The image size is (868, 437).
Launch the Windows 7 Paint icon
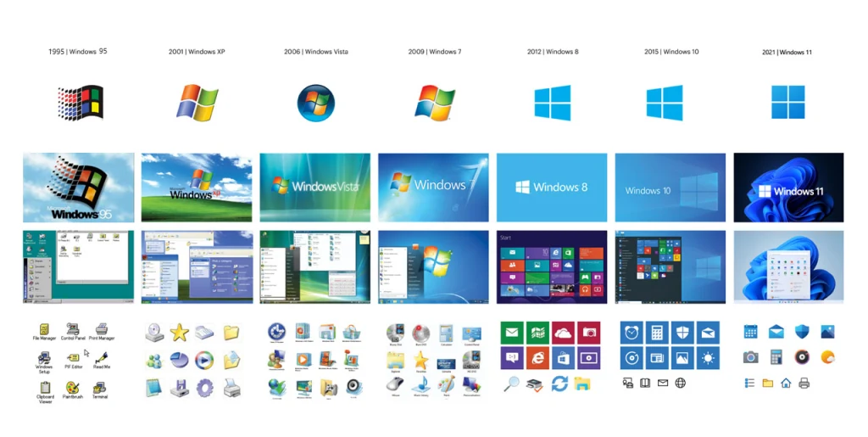tap(446, 384)
